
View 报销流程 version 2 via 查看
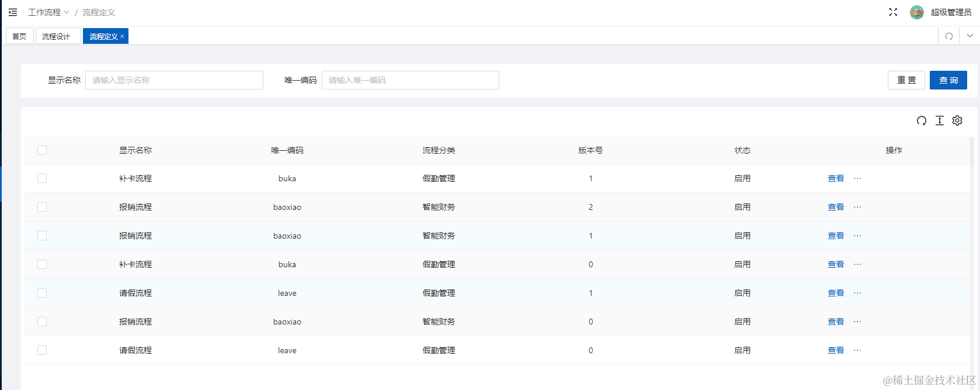[x=836, y=207]
